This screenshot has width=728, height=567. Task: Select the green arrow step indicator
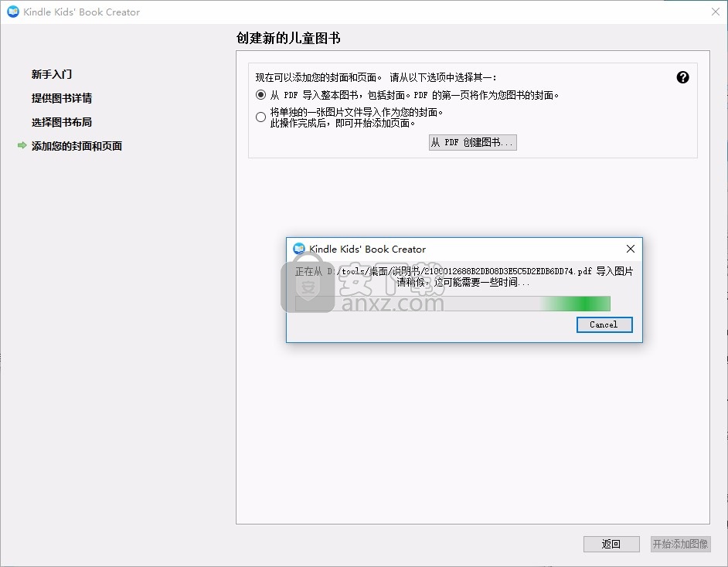pos(22,145)
